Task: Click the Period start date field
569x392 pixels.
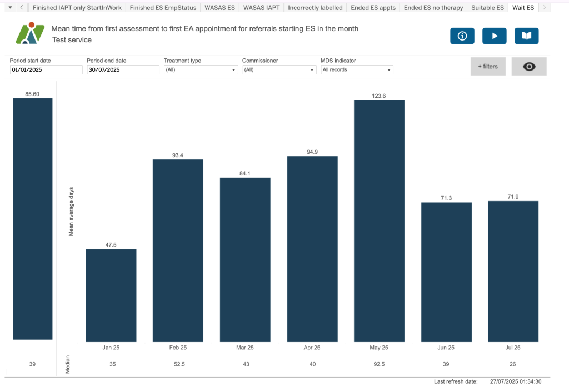Action: [x=46, y=70]
